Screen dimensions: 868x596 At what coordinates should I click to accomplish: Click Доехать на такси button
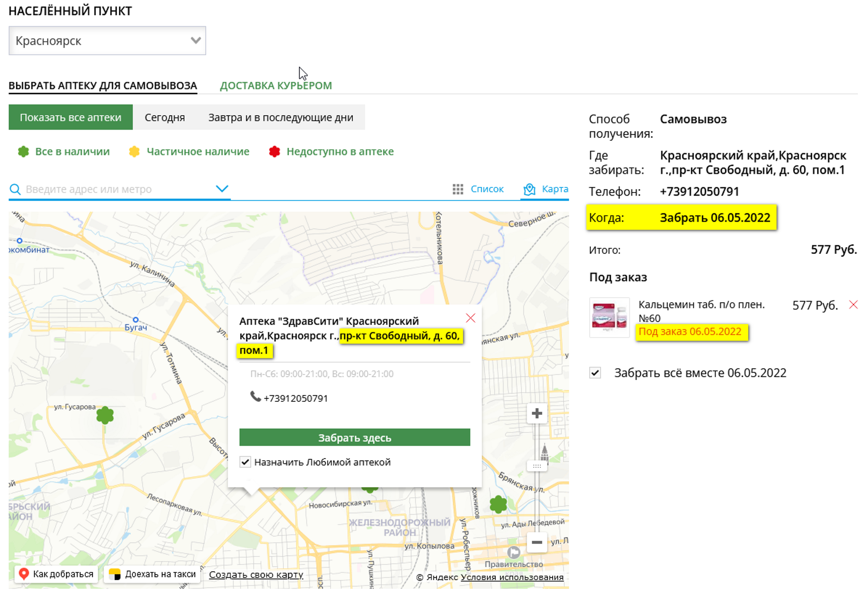tap(152, 574)
